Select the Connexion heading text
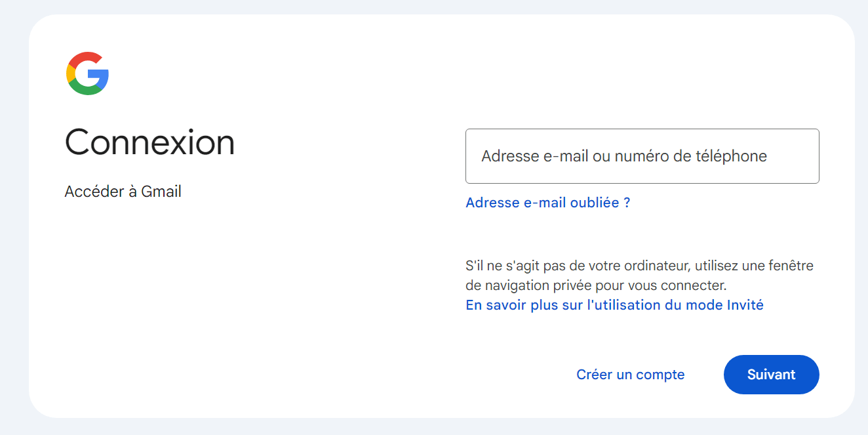Screen dimensions: 868x435 point(149,142)
